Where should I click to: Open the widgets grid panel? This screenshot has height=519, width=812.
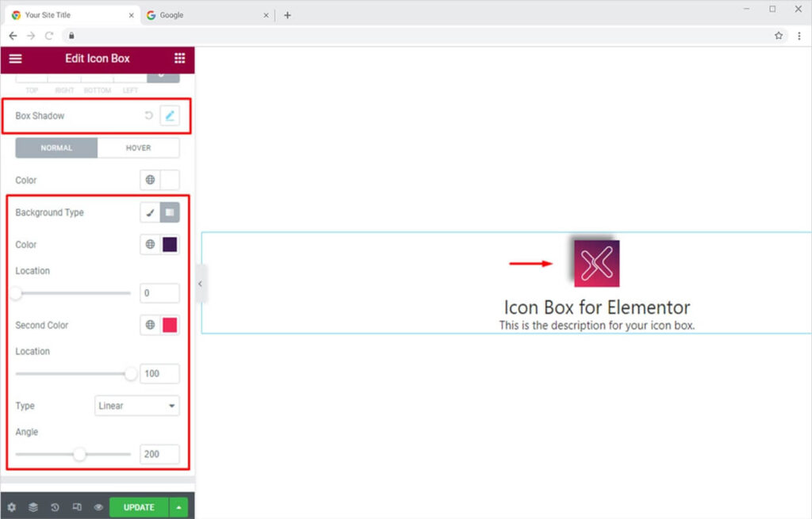coord(180,59)
